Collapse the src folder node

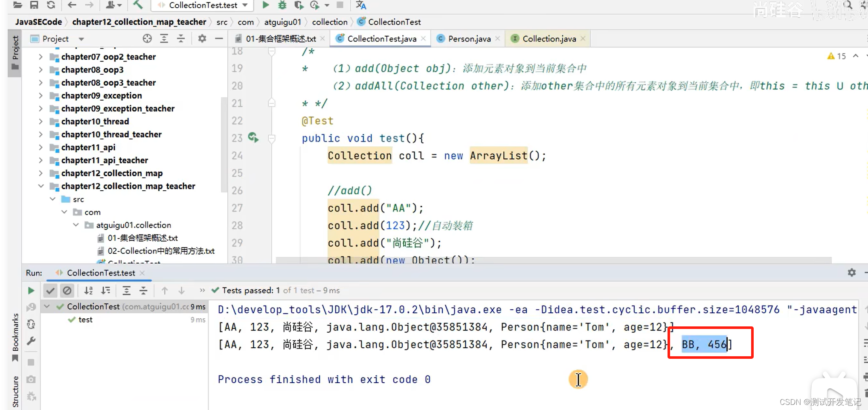tap(52, 199)
